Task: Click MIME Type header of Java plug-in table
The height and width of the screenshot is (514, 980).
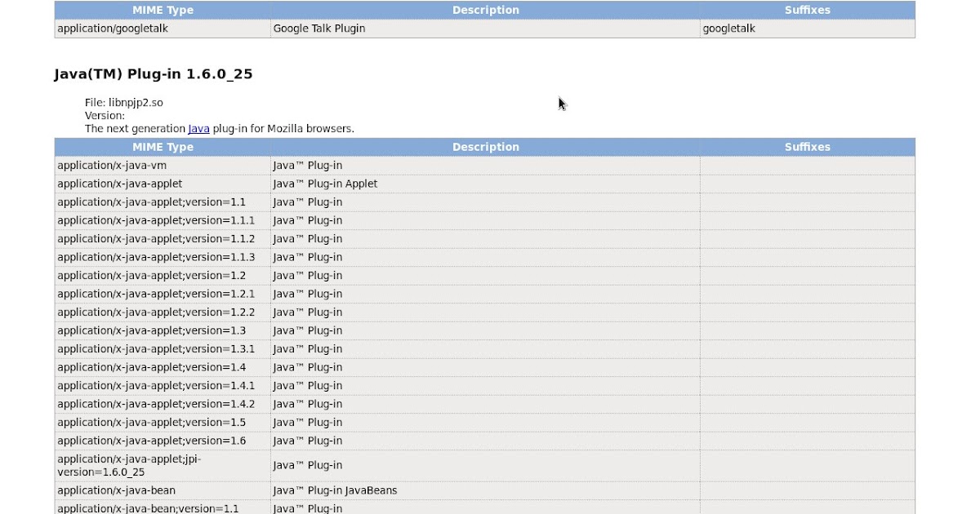Action: click(163, 148)
